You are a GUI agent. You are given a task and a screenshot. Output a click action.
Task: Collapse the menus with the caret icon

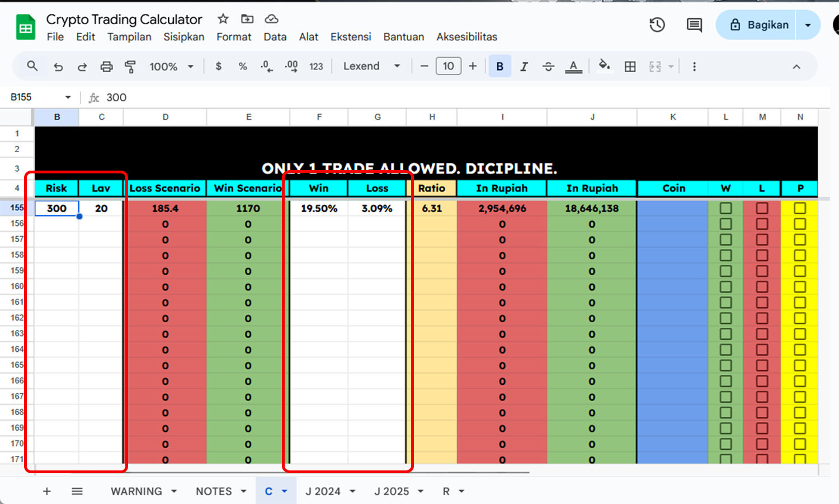796,67
